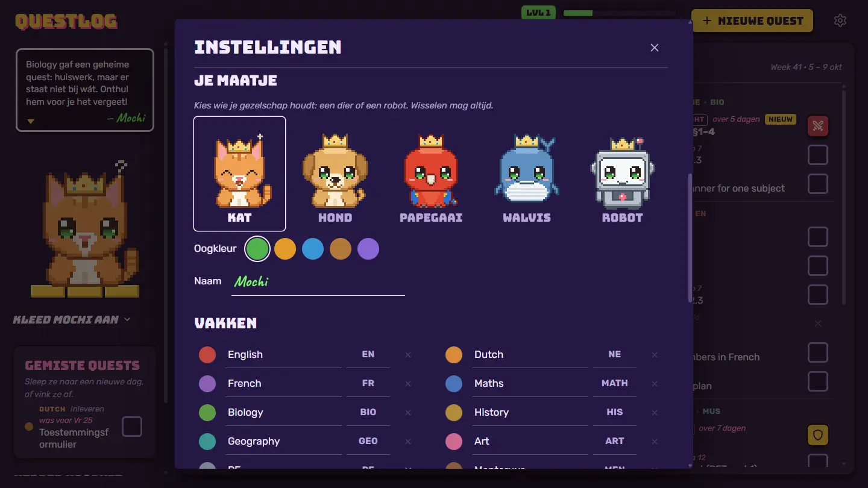Delete the Dutch subject row

click(x=655, y=355)
